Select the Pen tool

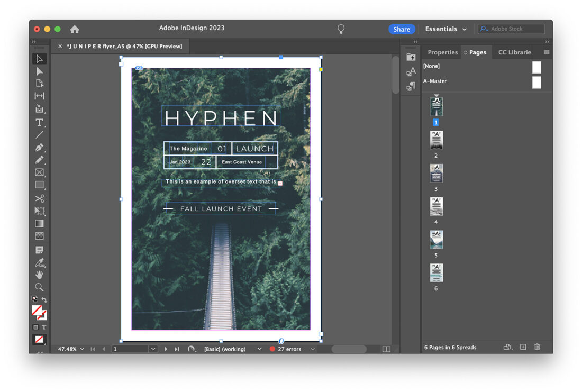point(40,148)
